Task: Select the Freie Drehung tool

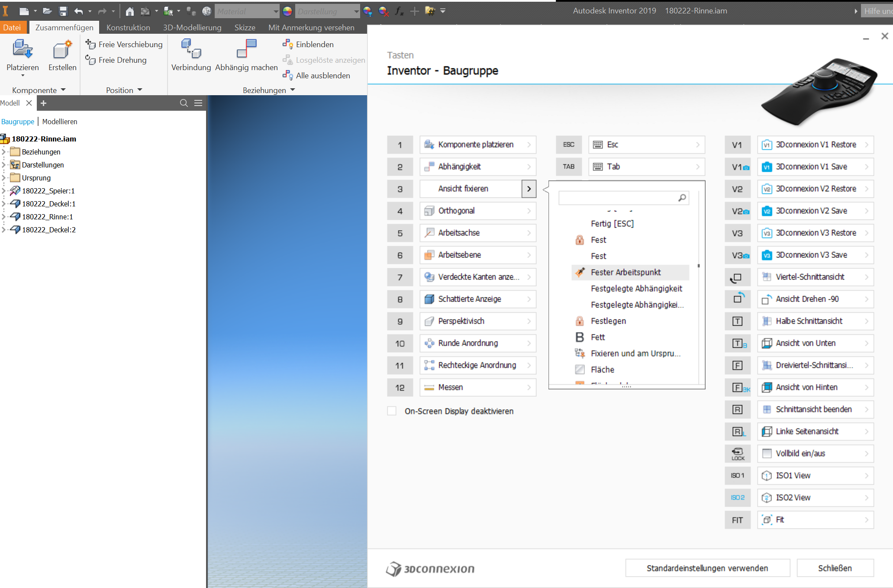Action: [x=116, y=60]
